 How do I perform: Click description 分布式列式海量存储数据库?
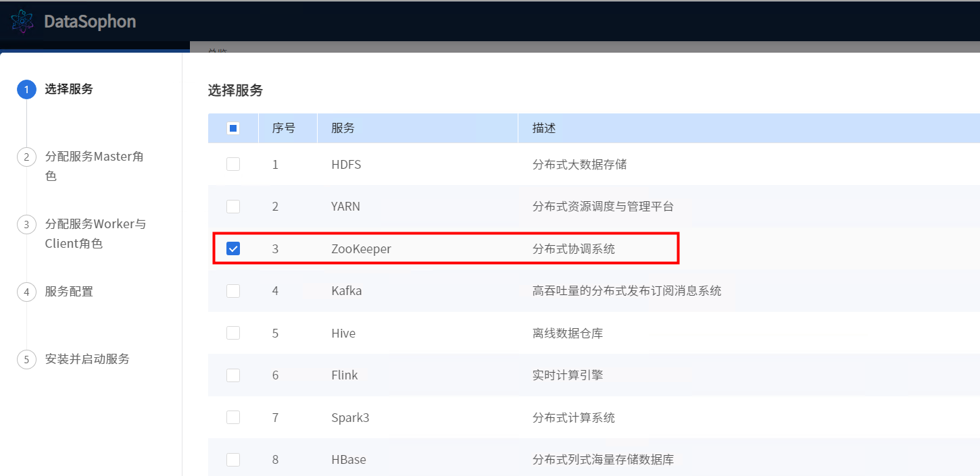pyautogui.click(x=603, y=459)
